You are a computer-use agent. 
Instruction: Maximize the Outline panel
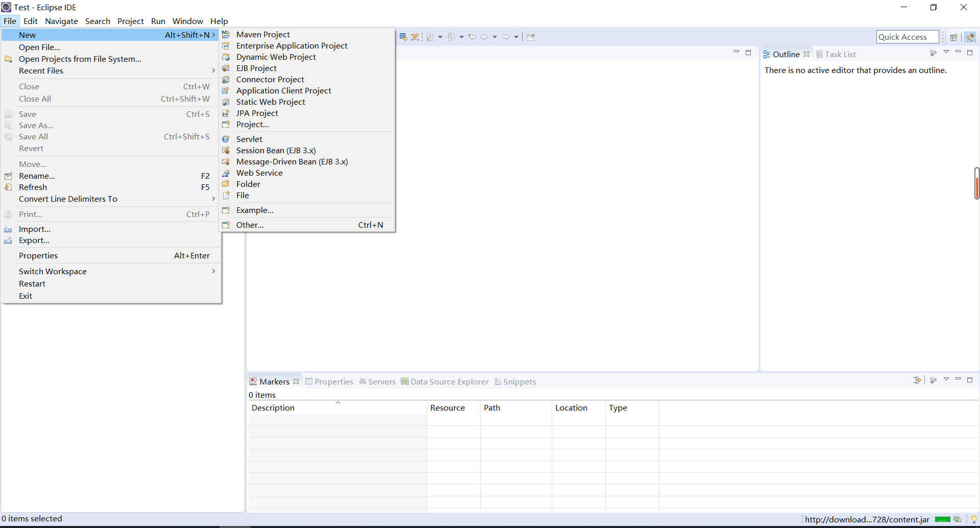coord(970,52)
